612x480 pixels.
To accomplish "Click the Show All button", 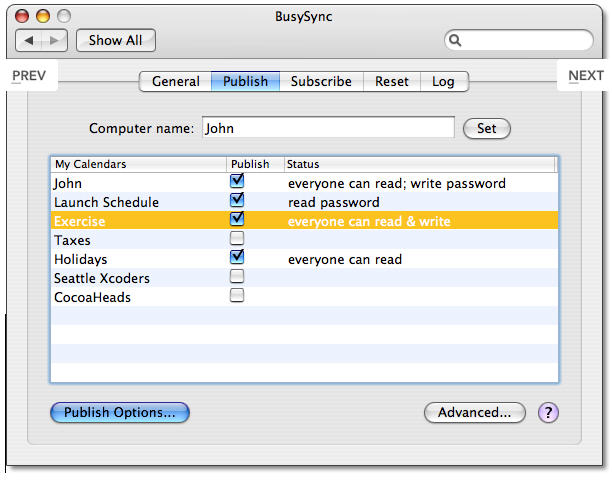I will (116, 40).
